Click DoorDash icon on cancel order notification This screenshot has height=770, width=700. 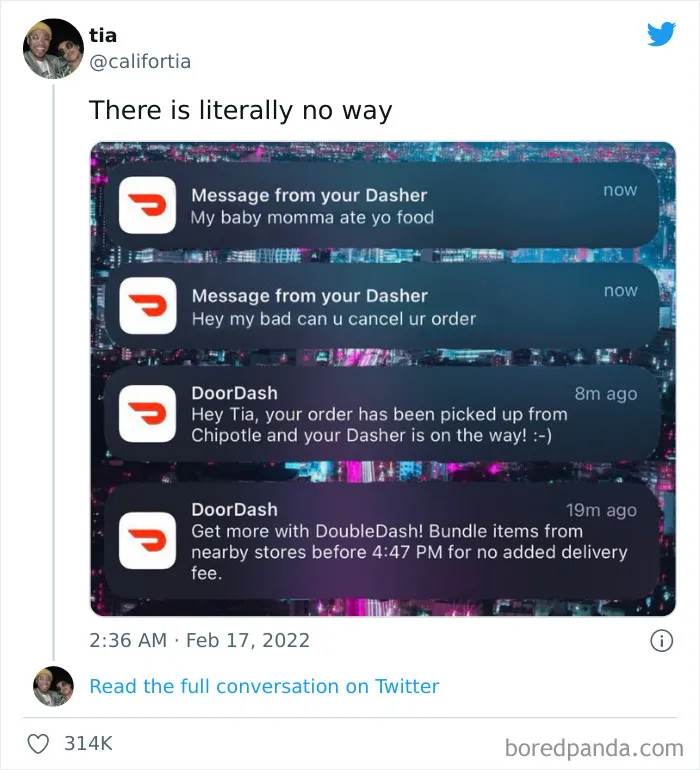point(147,305)
